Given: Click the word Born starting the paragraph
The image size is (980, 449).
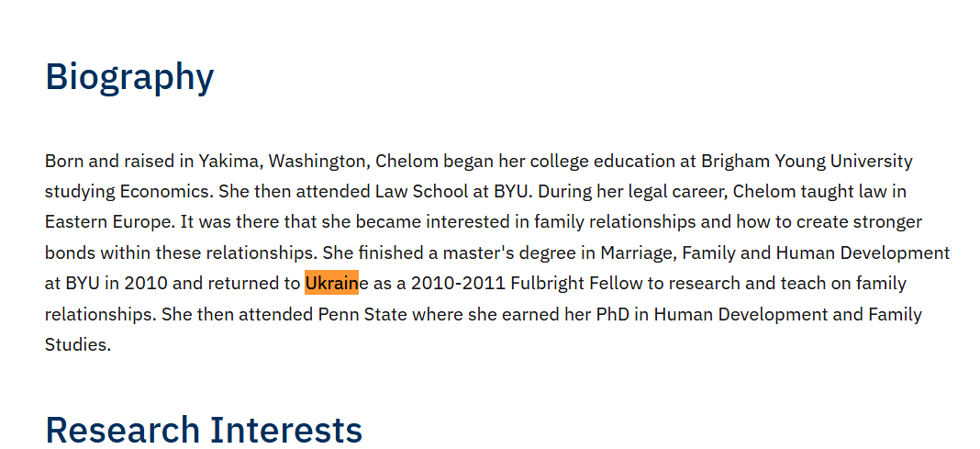Looking at the screenshot, I should pos(64,162).
